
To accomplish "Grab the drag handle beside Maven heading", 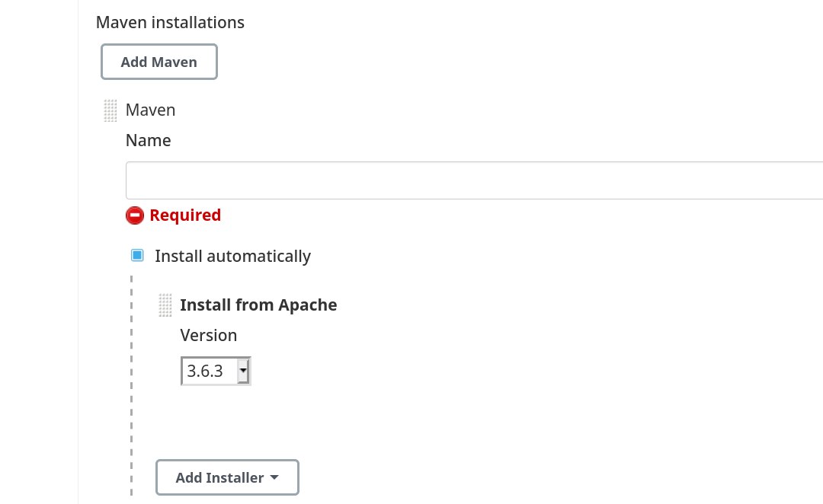I will click(110, 110).
